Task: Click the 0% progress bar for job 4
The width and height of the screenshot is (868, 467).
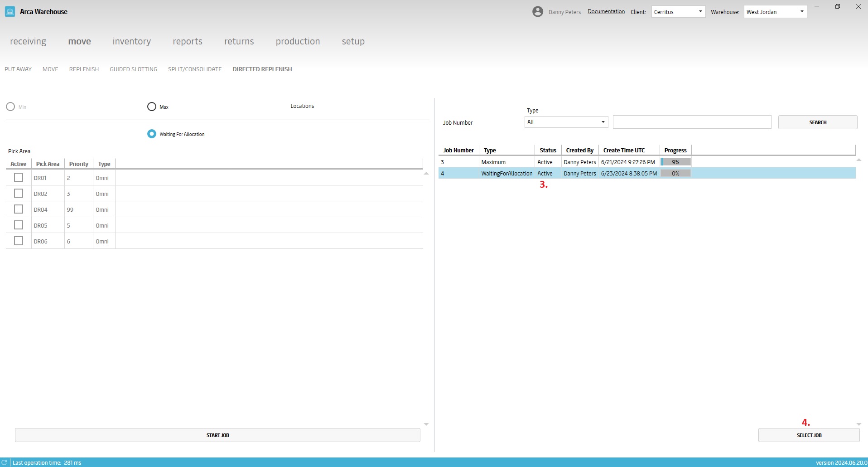Action: [675, 173]
